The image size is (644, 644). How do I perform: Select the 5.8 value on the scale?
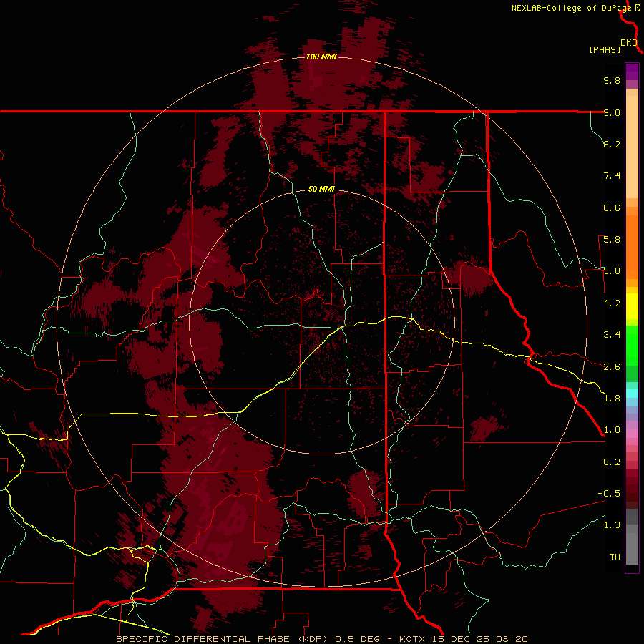pos(612,240)
